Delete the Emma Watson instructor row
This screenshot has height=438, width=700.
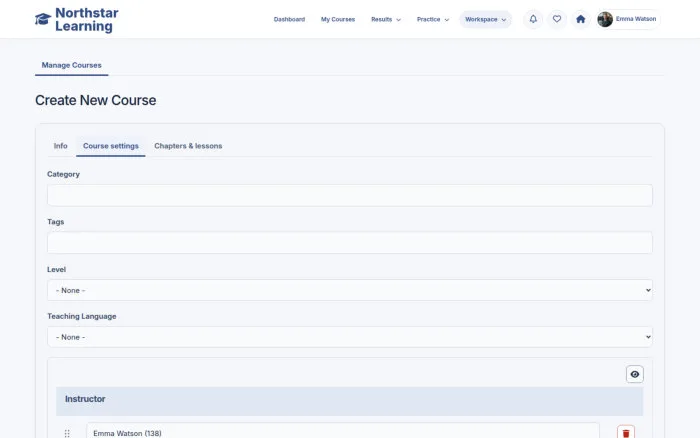coord(626,432)
